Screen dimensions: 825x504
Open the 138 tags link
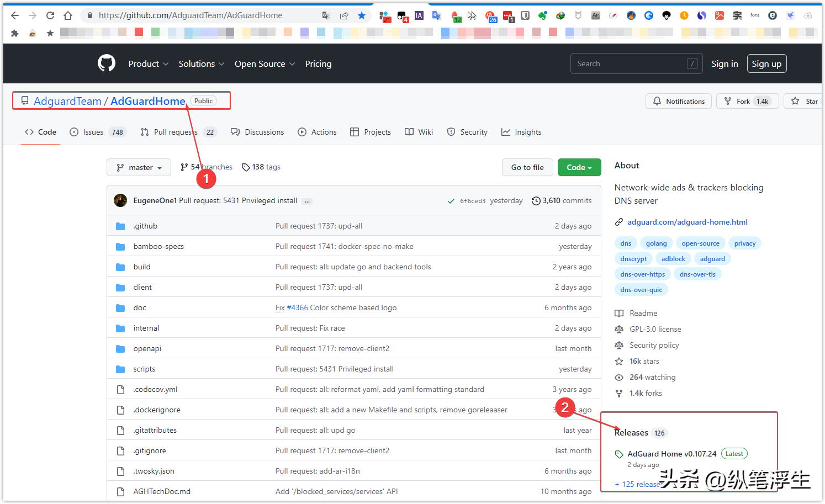click(x=261, y=167)
